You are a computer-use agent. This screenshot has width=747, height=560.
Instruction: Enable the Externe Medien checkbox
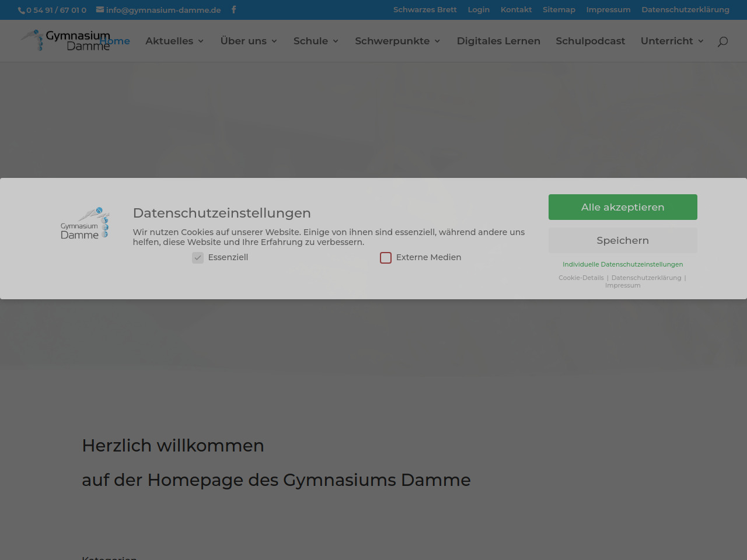pyautogui.click(x=386, y=258)
